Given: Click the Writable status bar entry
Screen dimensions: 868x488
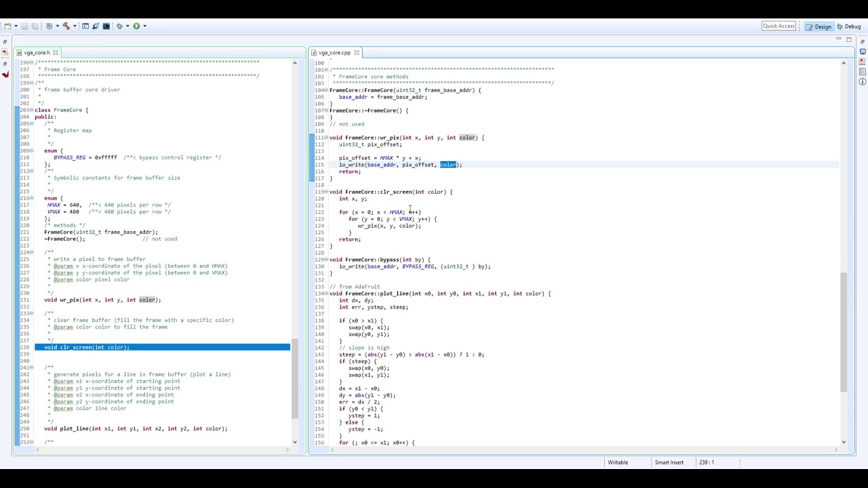Looking at the screenshot, I should click(x=618, y=462).
